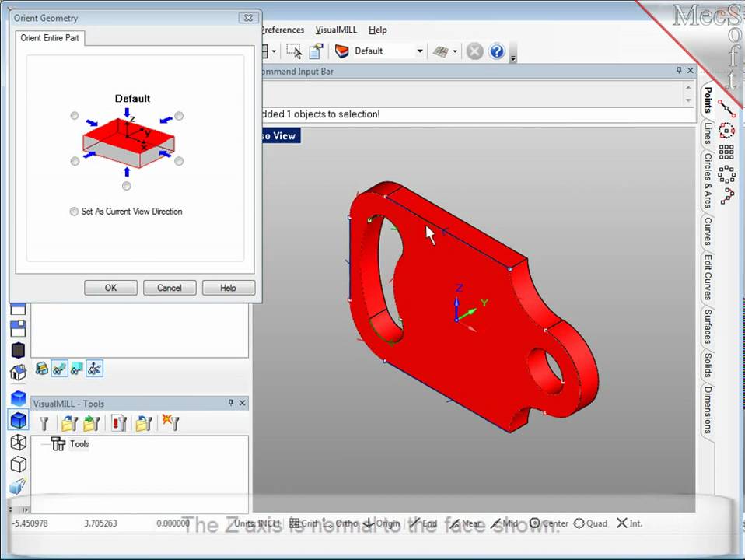
Task: Create a new tool in Tools panel
Action: coord(44,423)
